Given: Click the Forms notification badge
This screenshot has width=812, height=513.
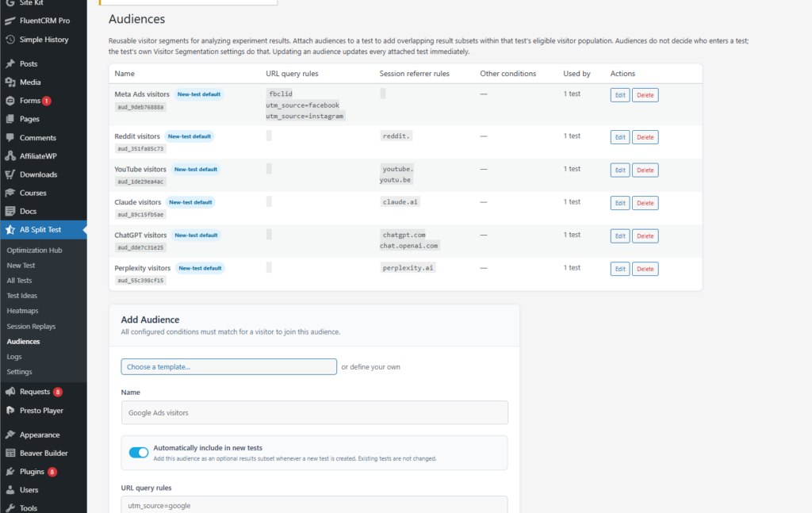Looking at the screenshot, I should (x=47, y=101).
